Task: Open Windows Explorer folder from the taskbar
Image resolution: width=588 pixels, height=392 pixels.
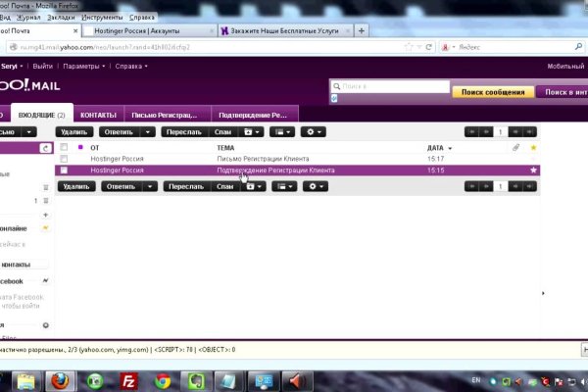Action: coord(25,381)
